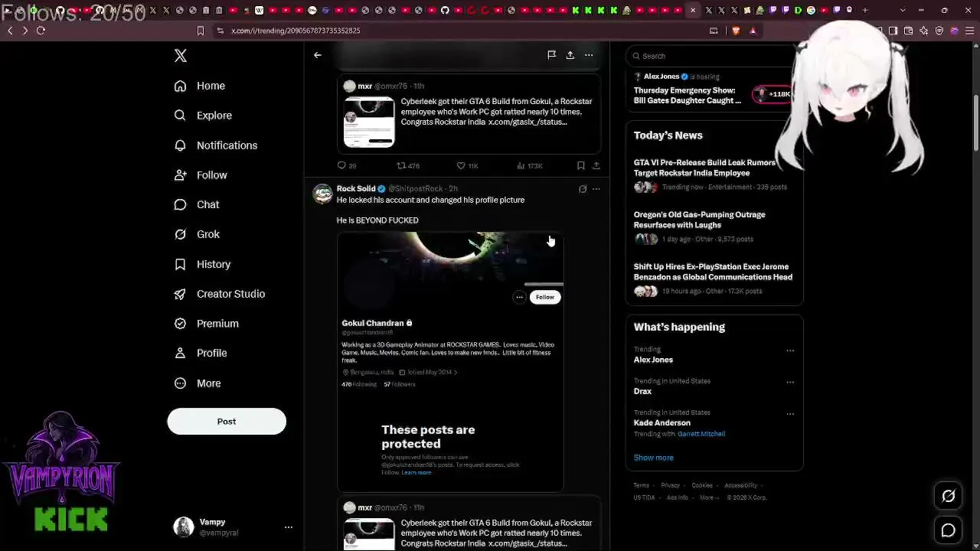Viewport: 980px width, 551px height.
Task: Open the Gokul Chandran profile screenshot image
Action: pos(450,361)
